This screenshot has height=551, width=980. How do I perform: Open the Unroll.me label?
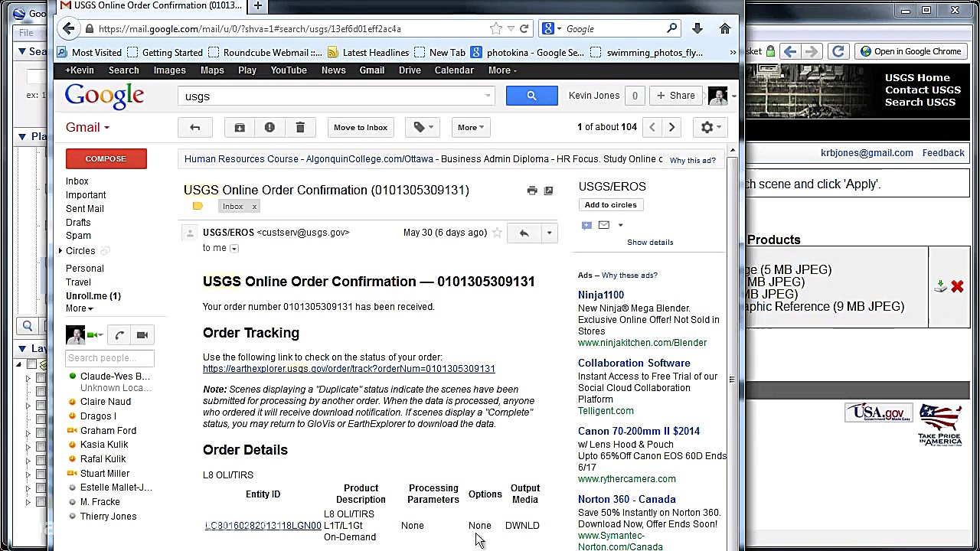93,296
